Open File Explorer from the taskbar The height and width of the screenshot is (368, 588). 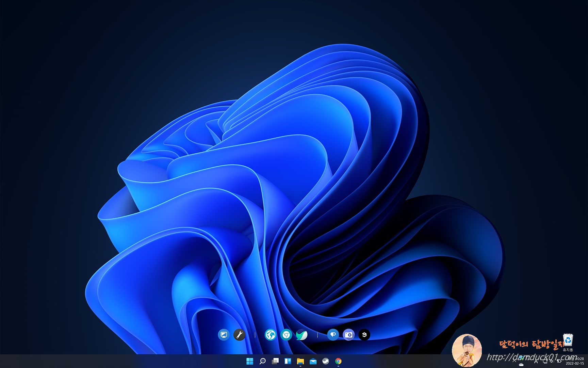pos(300,361)
